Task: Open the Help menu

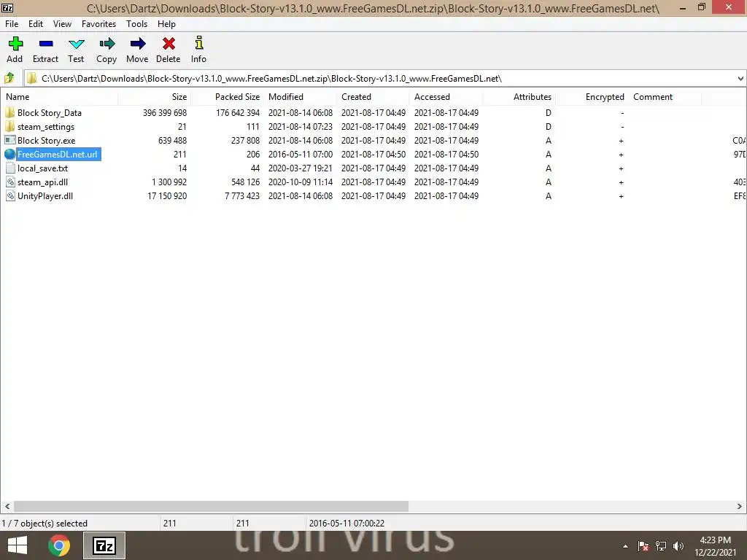Action: (x=167, y=24)
